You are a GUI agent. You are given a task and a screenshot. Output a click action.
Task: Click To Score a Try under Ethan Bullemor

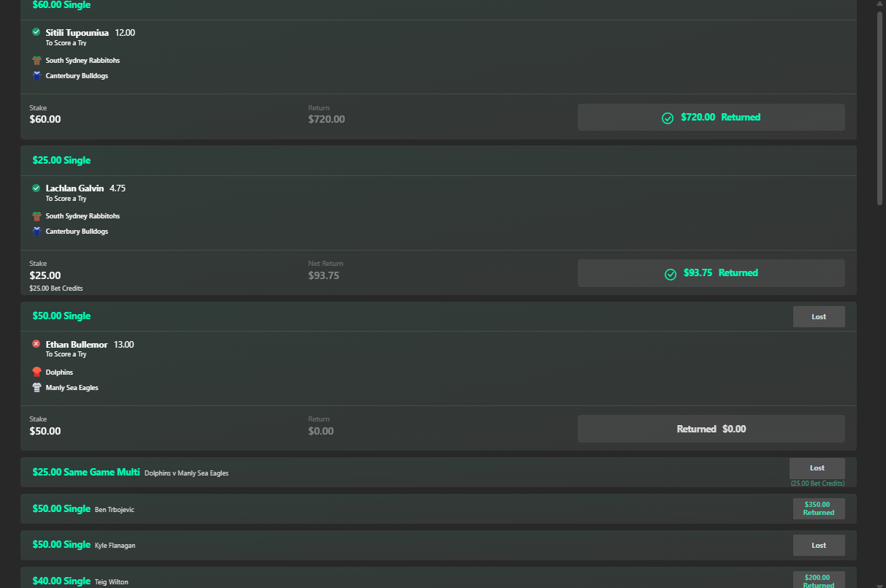click(x=66, y=354)
